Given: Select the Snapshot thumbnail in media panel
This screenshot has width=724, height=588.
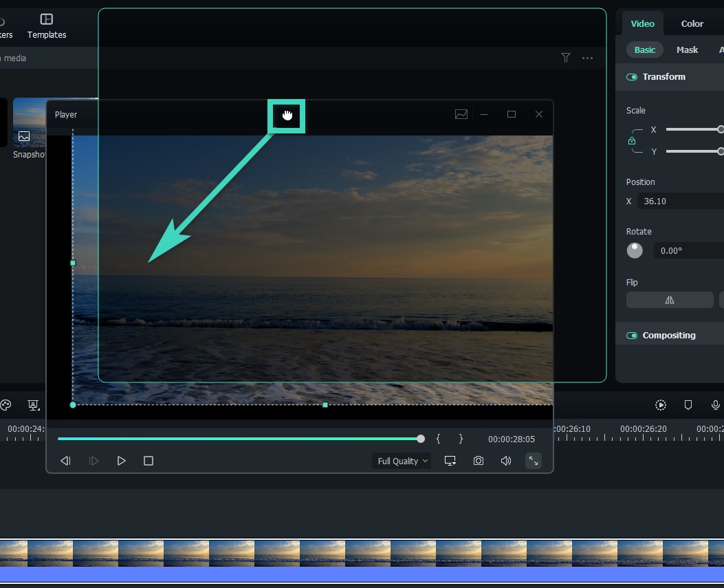Looking at the screenshot, I should [30, 122].
